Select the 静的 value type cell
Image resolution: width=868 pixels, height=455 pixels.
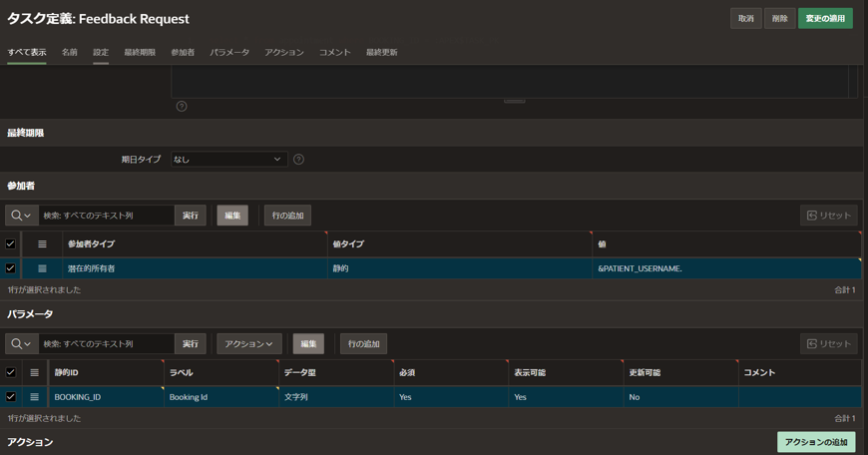click(x=460, y=268)
